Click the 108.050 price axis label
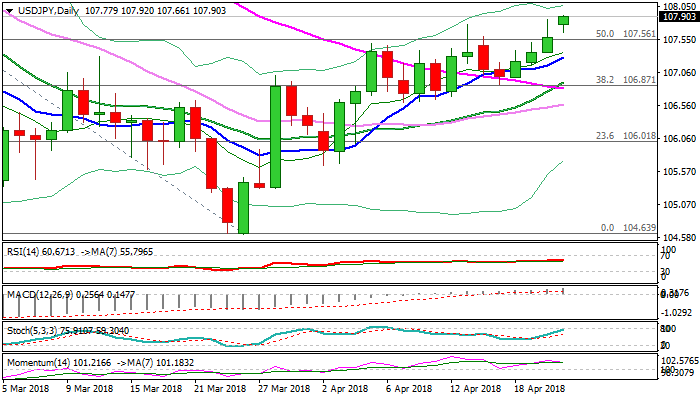 click(x=679, y=6)
